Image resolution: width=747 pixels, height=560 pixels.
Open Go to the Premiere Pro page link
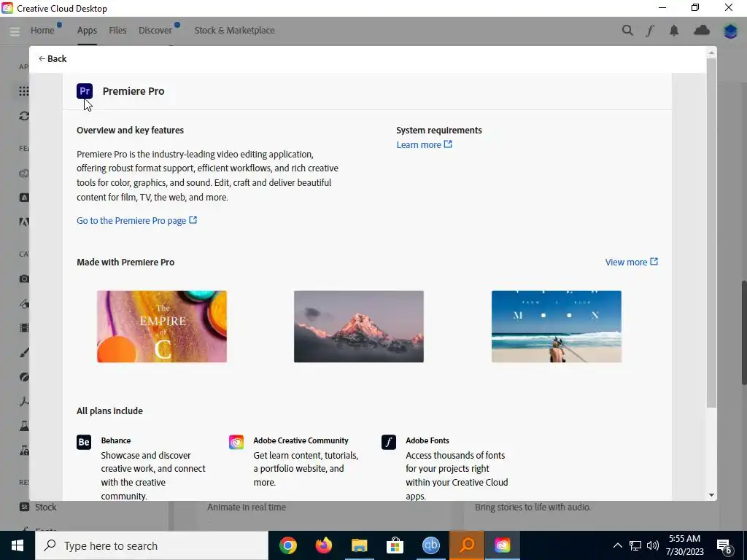(136, 220)
